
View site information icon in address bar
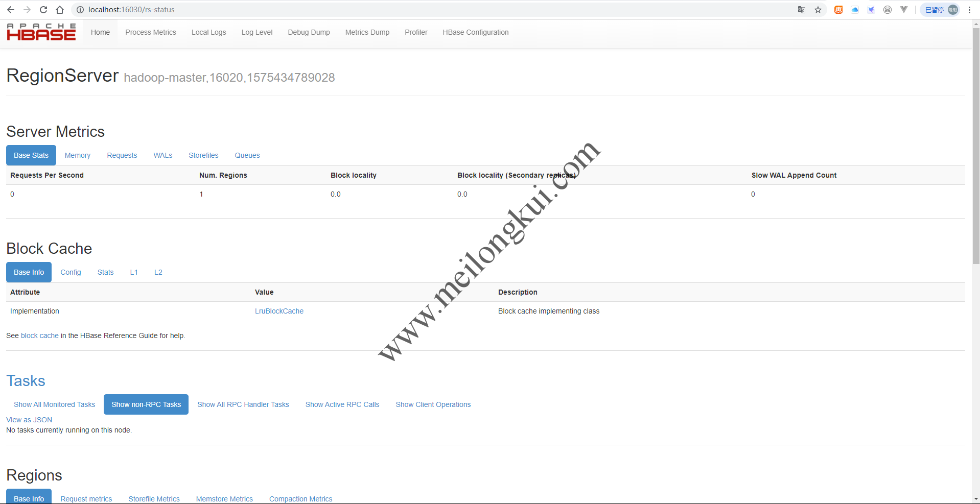click(80, 10)
